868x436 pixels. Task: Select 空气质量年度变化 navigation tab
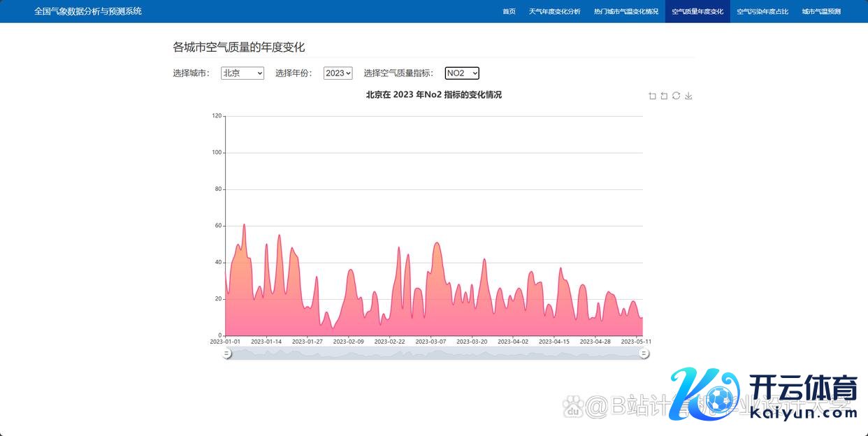point(697,11)
